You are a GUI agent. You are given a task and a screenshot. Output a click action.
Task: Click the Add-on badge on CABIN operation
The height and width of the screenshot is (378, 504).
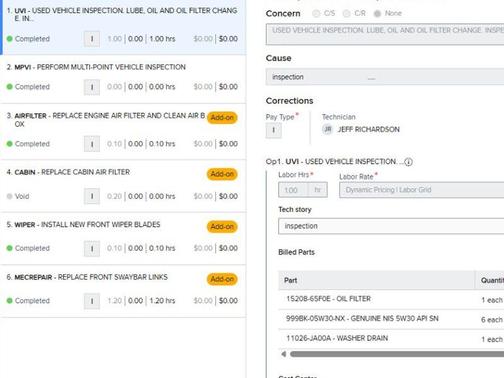222,174
